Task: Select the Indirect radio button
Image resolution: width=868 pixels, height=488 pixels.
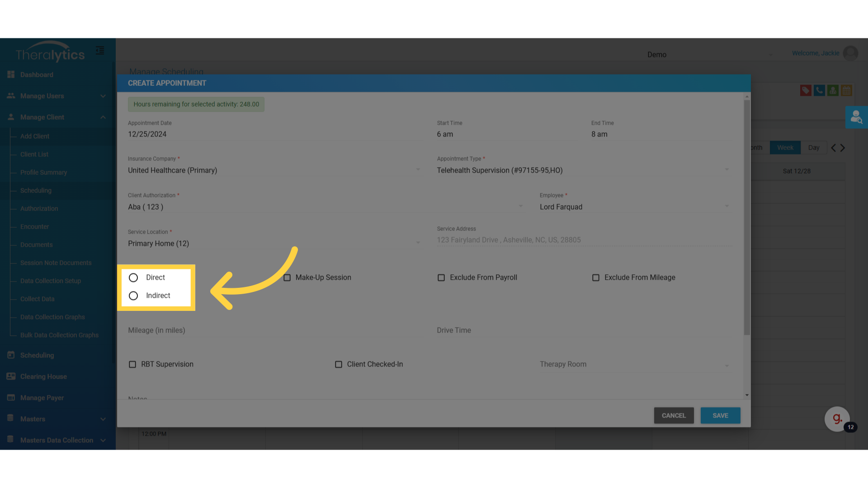Action: click(x=133, y=296)
